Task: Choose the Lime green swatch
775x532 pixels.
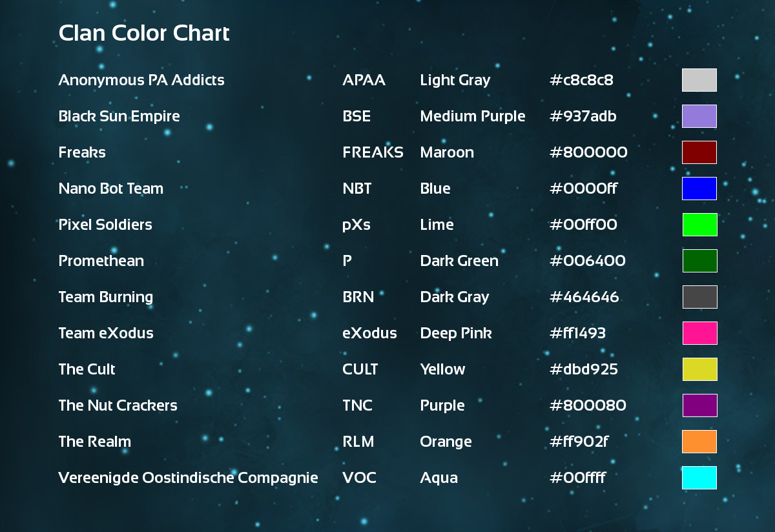Action: click(x=700, y=225)
